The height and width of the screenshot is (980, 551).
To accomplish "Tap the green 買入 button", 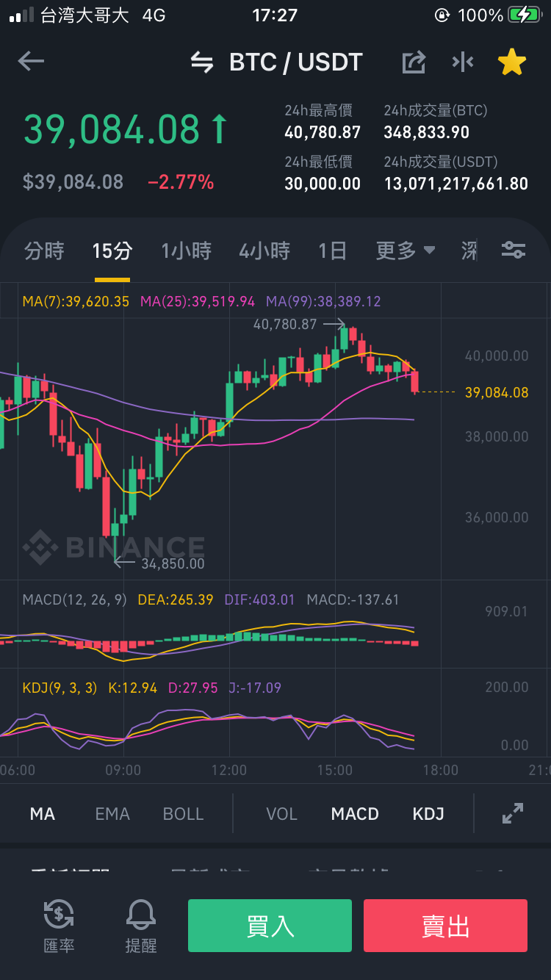I will [x=270, y=926].
